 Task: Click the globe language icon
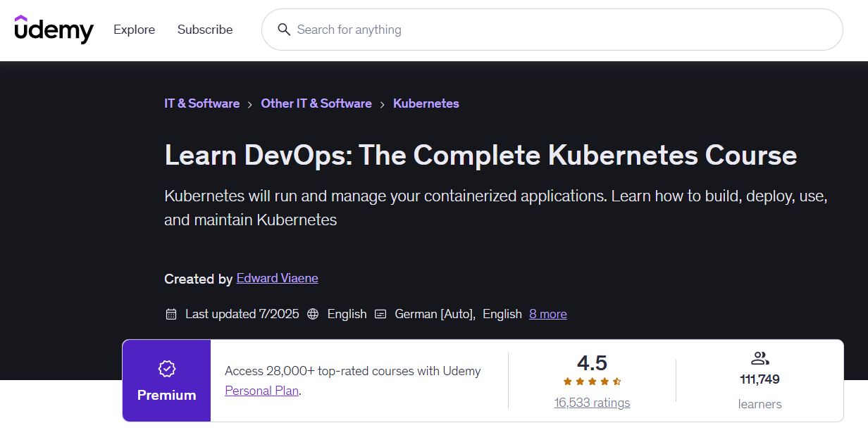tap(313, 314)
